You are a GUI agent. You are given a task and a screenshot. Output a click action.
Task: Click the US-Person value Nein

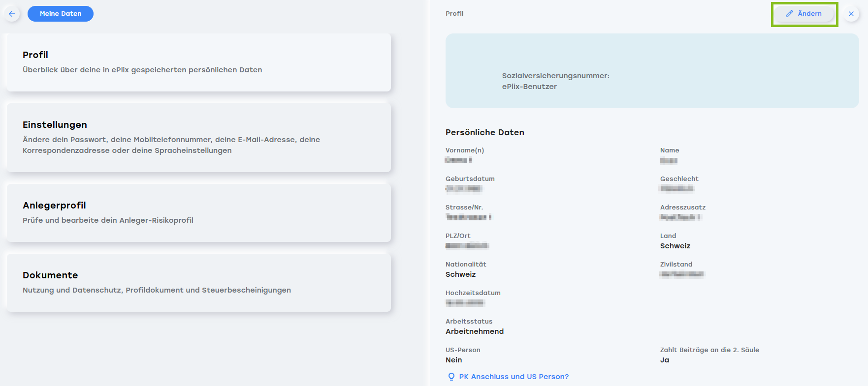[453, 360]
